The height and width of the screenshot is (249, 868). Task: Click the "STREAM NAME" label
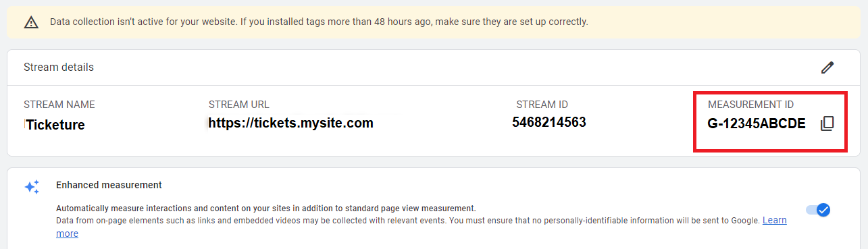click(59, 105)
